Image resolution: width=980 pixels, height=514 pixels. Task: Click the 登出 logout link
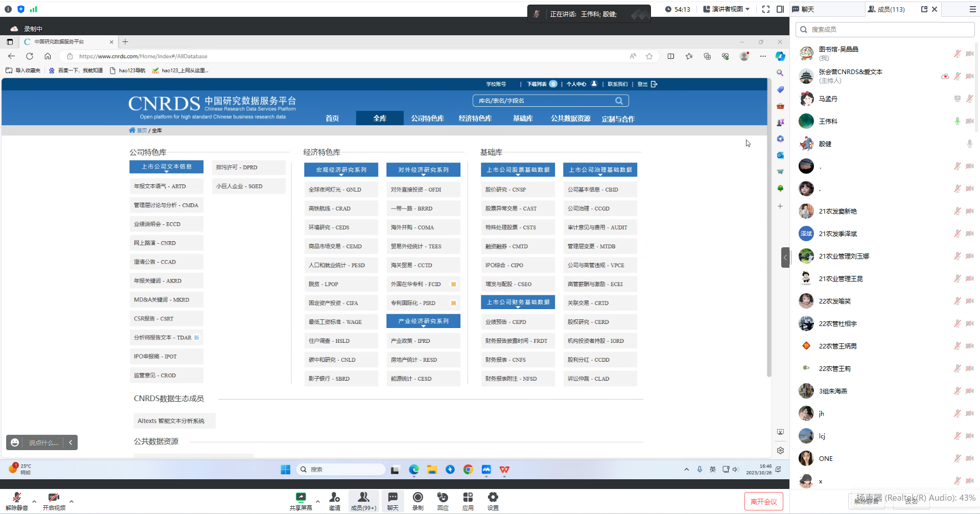(647, 84)
